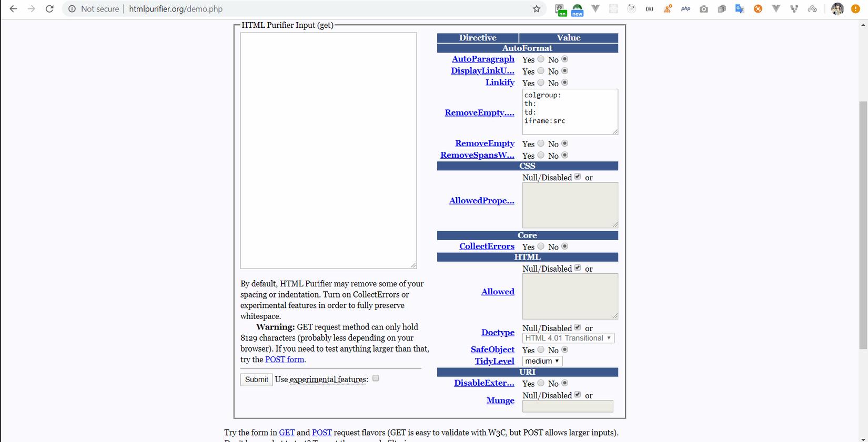Open the browser profile avatar
The image size is (868, 442).
pos(837,9)
